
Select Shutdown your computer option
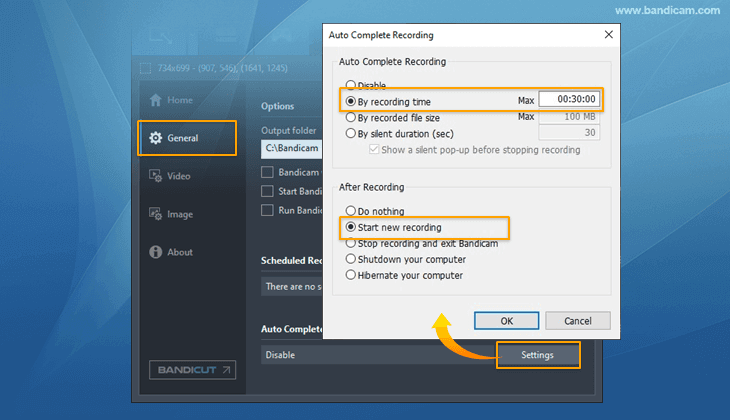[351, 259]
